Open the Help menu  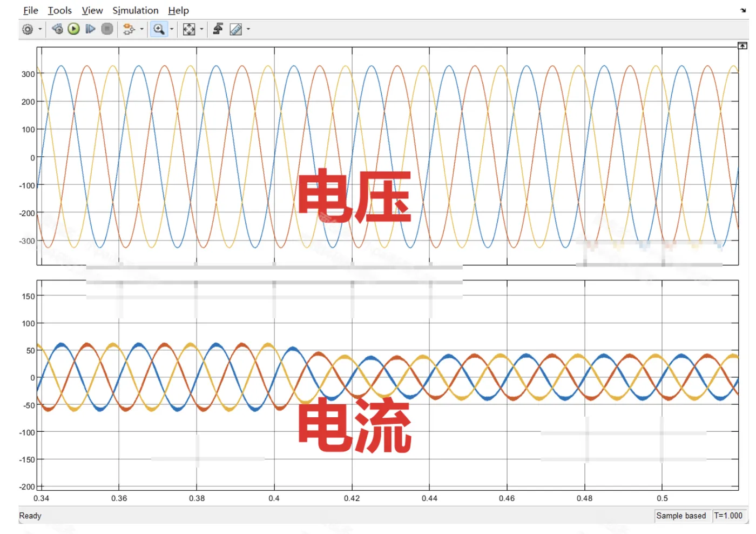tap(179, 10)
